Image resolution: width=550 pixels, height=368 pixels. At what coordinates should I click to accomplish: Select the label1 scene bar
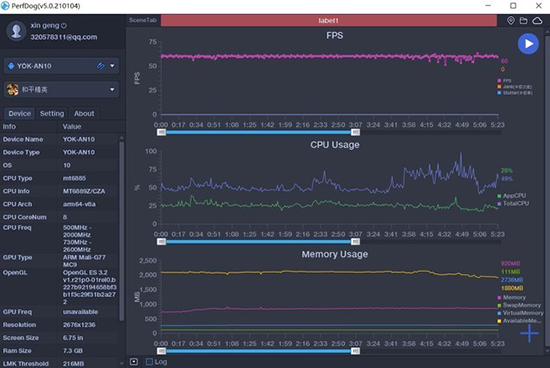329,20
